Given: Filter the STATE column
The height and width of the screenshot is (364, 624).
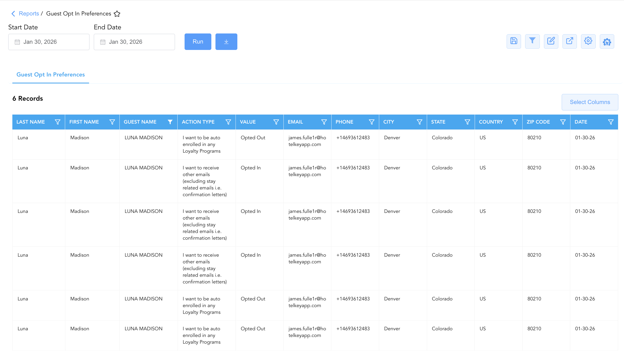Looking at the screenshot, I should tap(467, 122).
